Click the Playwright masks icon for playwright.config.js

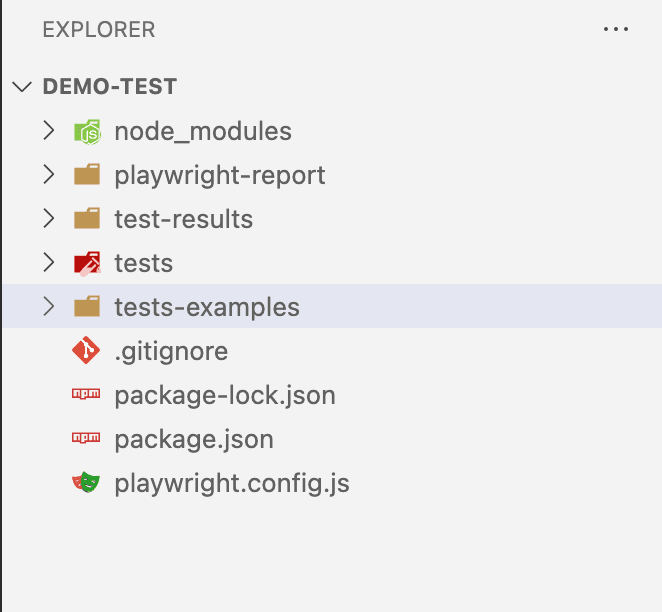(x=86, y=482)
